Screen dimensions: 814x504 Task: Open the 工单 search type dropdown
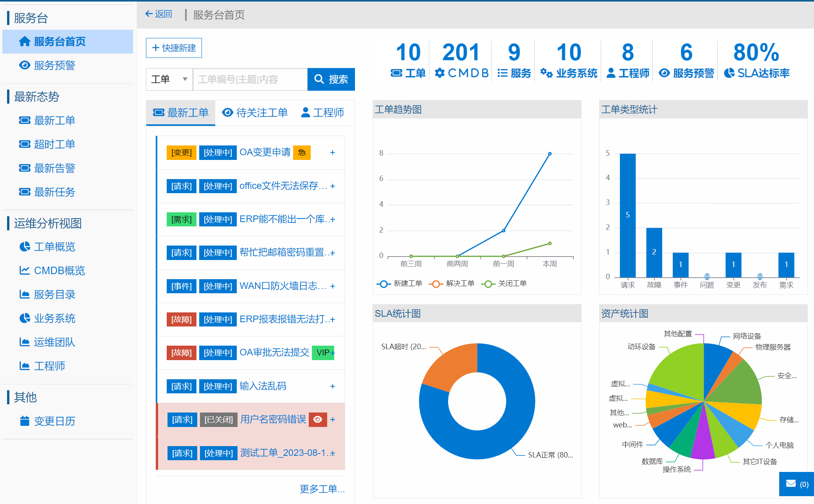point(169,79)
